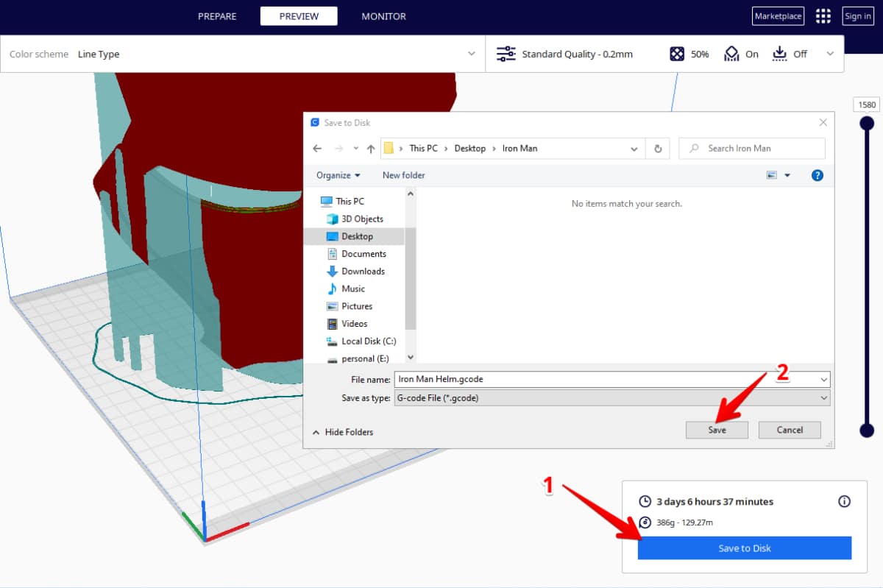
Task: Select Local Disk (C:) in sidebar
Action: 369,341
